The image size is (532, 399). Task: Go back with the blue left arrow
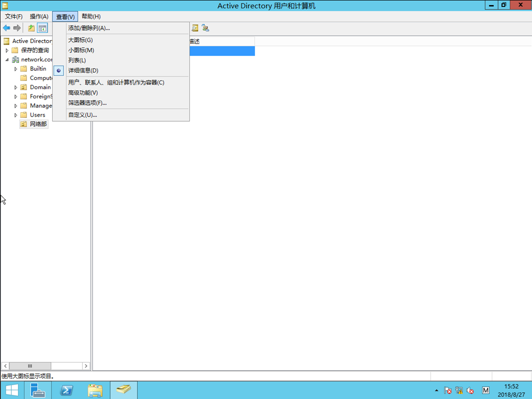6,28
